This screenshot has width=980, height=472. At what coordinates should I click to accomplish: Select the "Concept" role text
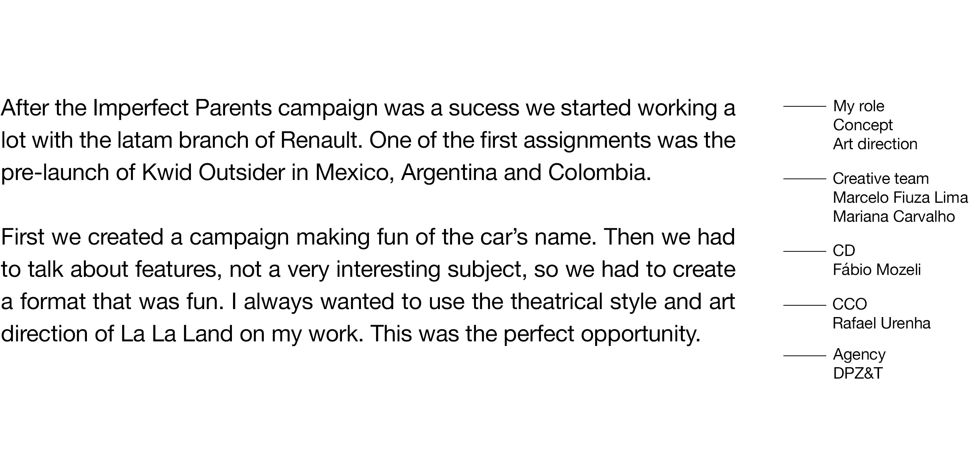point(862,125)
